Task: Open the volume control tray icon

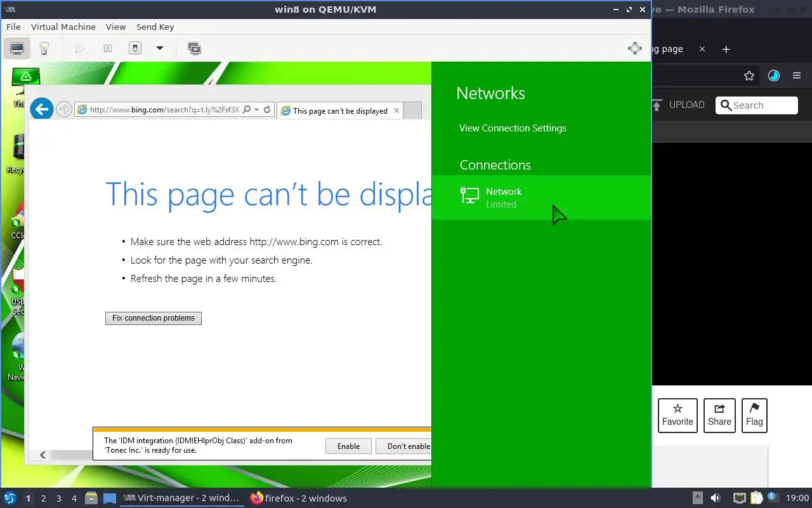Action: pos(715,498)
